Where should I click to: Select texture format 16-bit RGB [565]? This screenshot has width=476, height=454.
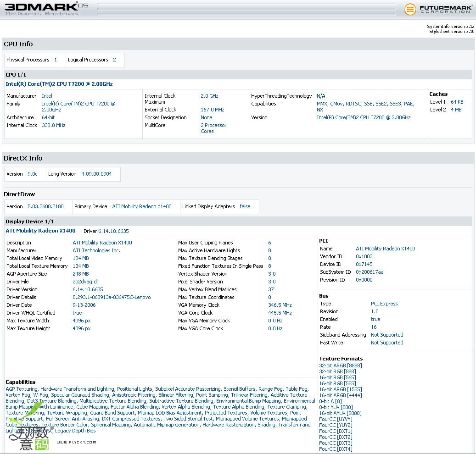(337, 377)
